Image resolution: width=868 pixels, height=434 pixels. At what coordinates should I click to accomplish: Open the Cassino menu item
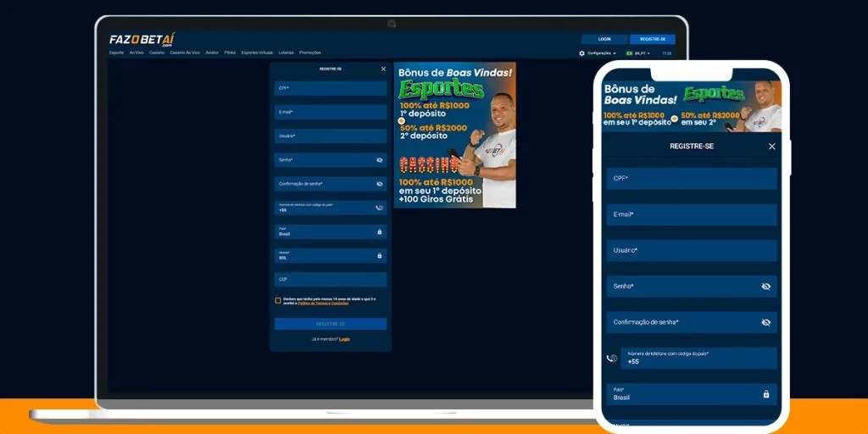pyautogui.click(x=157, y=53)
